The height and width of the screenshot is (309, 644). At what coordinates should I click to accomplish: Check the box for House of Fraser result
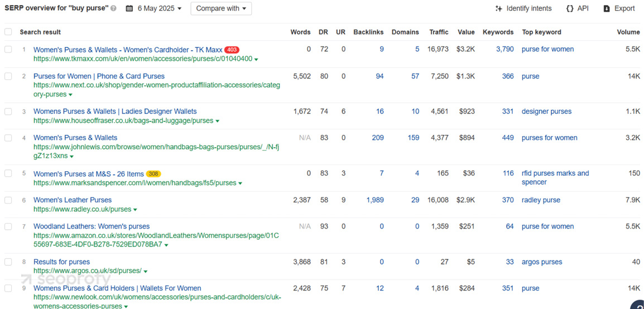tap(8, 112)
